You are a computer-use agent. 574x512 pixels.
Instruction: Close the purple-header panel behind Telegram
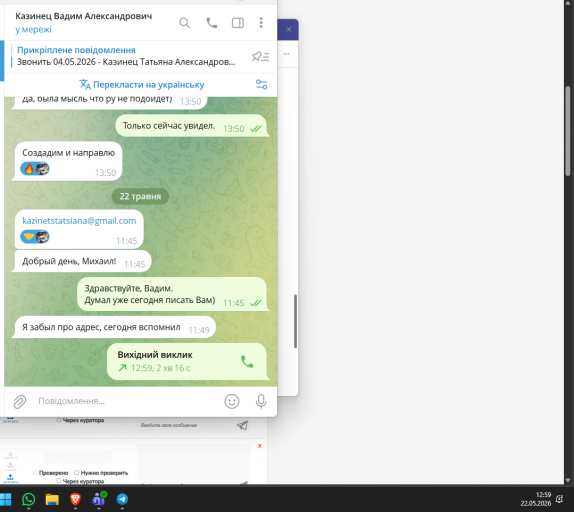[x=289, y=29]
